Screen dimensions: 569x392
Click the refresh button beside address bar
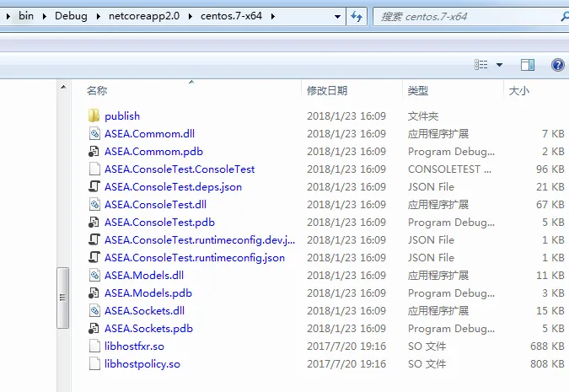357,16
